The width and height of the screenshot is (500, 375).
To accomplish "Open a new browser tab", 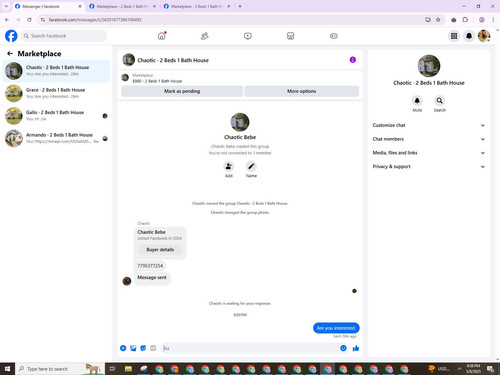I will point(240,6).
